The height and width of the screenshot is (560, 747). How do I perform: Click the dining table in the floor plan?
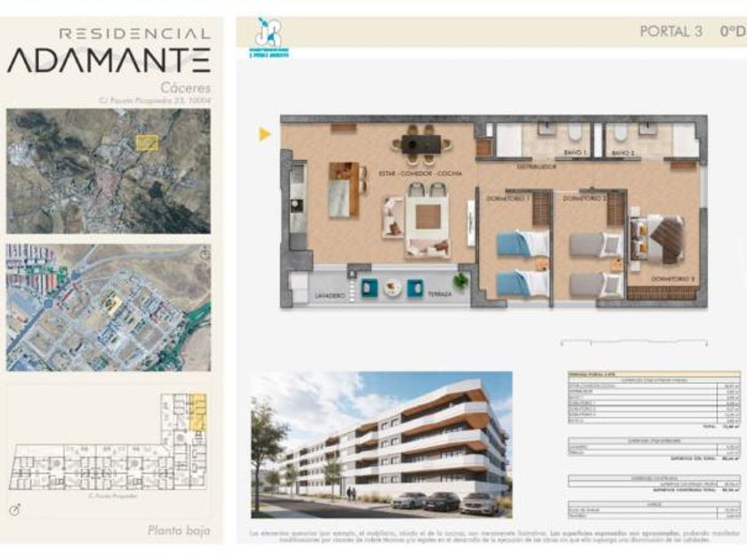point(422,144)
